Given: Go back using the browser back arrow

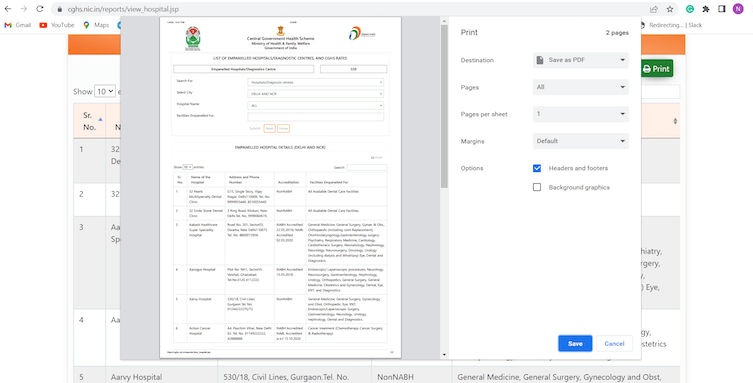Looking at the screenshot, I should pyautogui.click(x=8, y=9).
